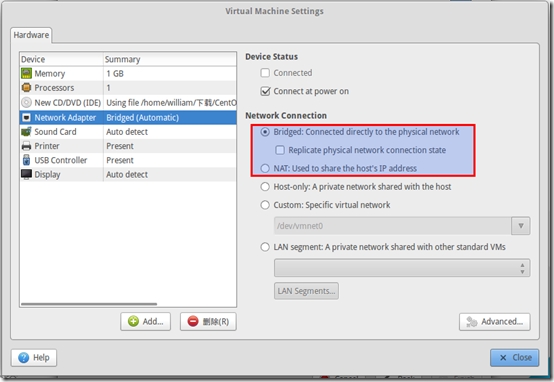Click the Processors CPU icon
Image resolution: width=554 pixels, height=382 pixels.
point(26,88)
